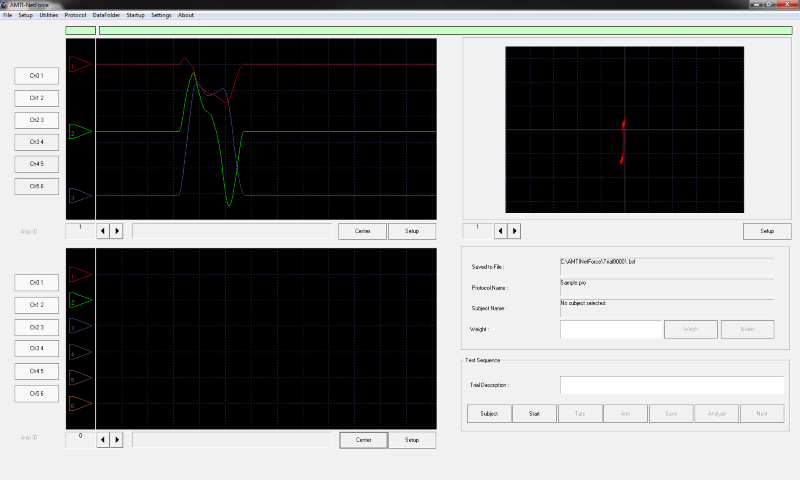This screenshot has width=800, height=480.
Task: Open the Utilities menu
Action: tap(49, 15)
